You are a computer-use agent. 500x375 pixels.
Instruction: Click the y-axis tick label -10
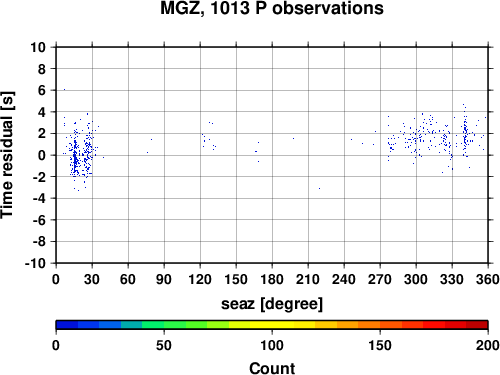coord(35,263)
